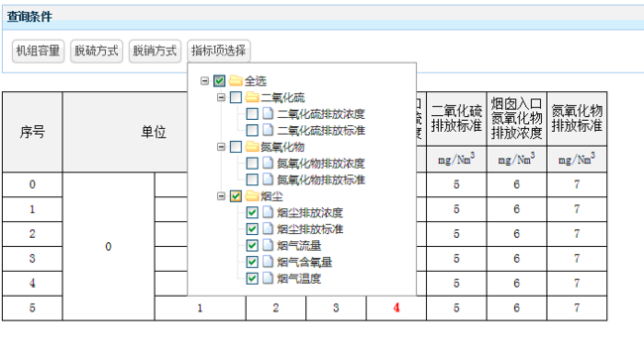Click the 烟尘排放浓度 document icon
Screen dimensions: 644x363
pos(268,212)
